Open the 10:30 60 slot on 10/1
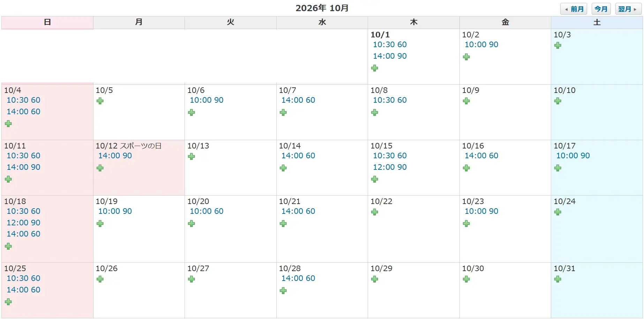Screen dimensions: 644x319 coord(390,45)
